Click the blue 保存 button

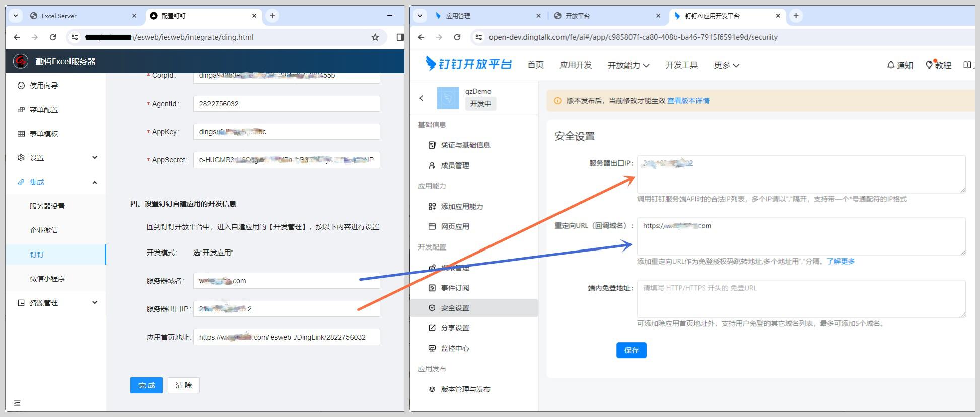tap(632, 350)
